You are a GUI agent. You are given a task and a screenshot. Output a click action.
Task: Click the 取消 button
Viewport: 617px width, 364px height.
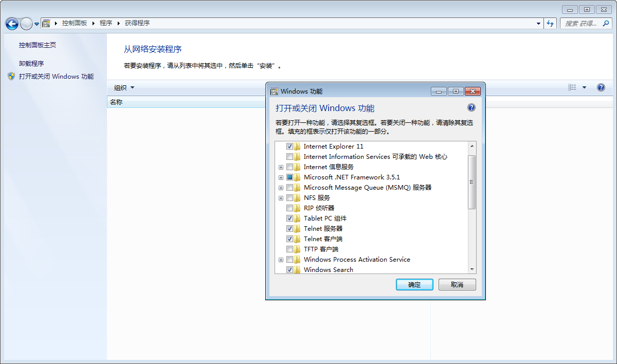pyautogui.click(x=457, y=285)
